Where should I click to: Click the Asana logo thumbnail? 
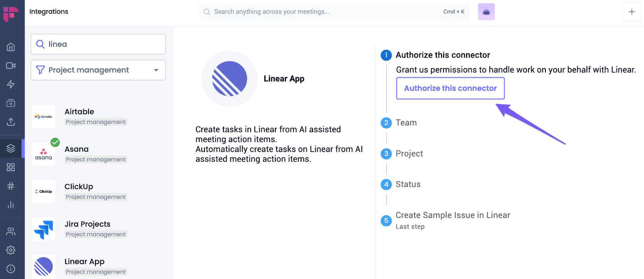(x=43, y=154)
